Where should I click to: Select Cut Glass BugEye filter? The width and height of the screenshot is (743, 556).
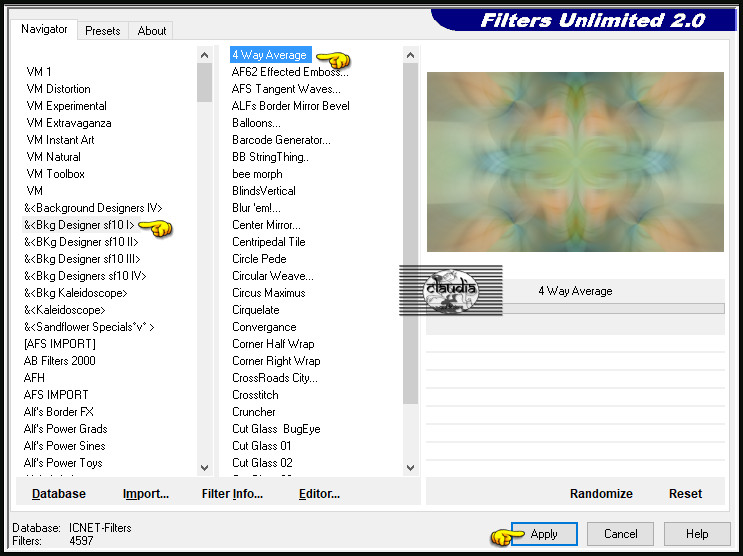(276, 429)
